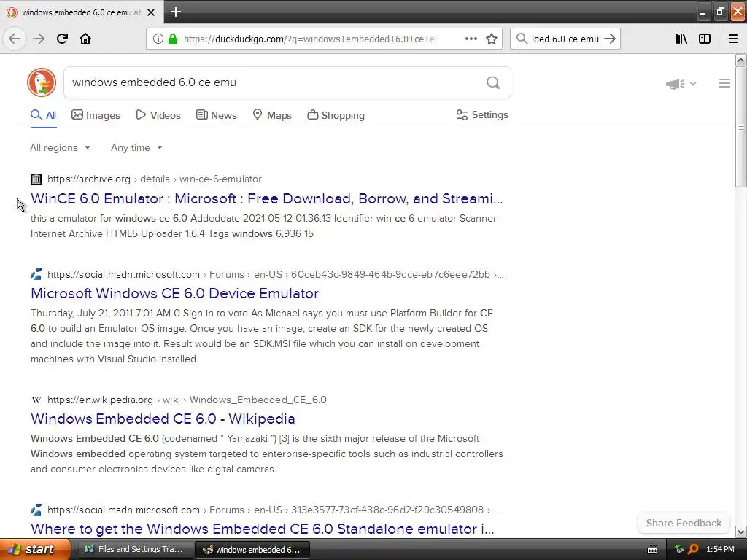
Task: Open the Windows Start menu
Action: [34, 550]
